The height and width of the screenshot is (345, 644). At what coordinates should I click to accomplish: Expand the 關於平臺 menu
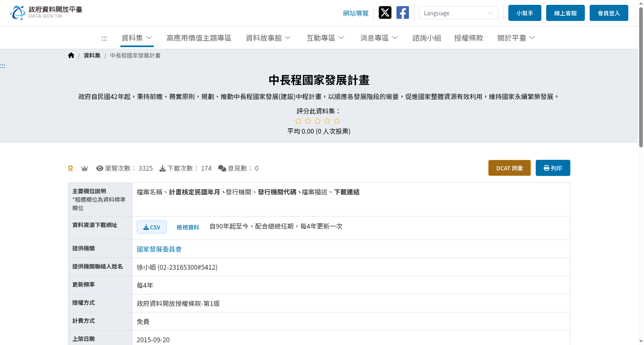tap(516, 38)
